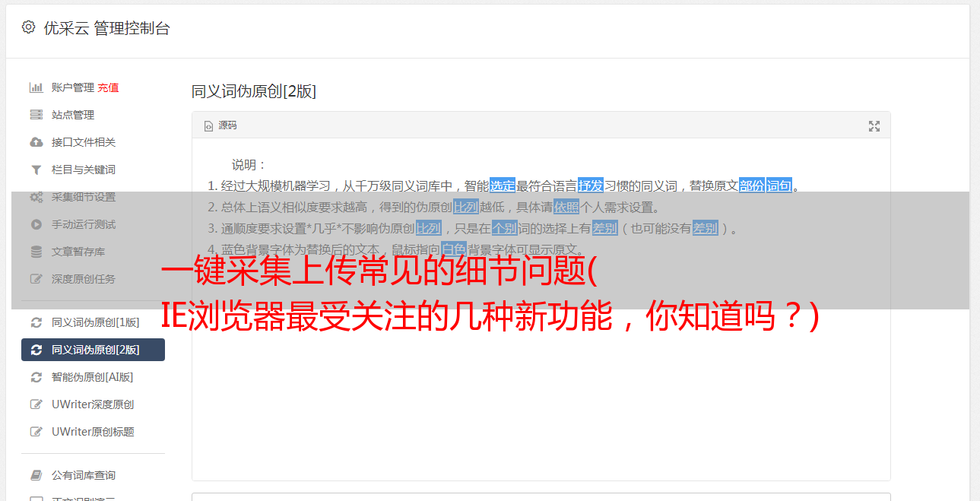The image size is (980, 501).
Task: Click the book icon for 公有词库查询
Action: coord(36,475)
